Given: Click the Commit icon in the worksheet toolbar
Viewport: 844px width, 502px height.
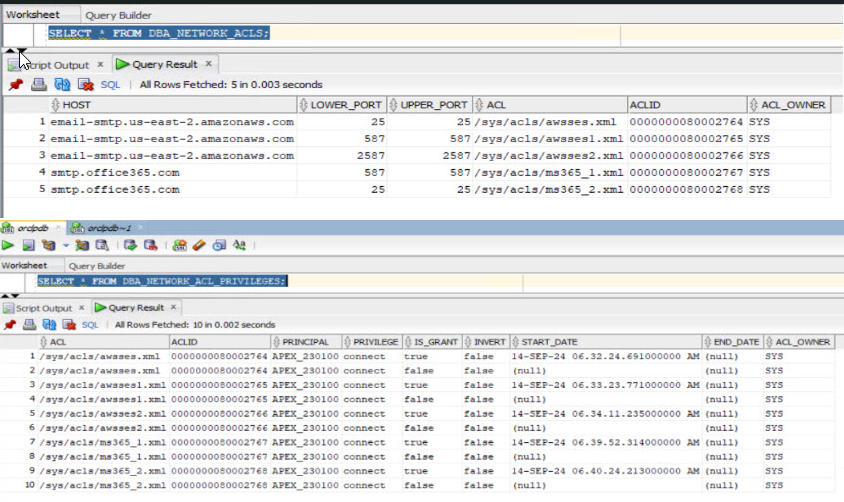Looking at the screenshot, I should coord(128,245).
